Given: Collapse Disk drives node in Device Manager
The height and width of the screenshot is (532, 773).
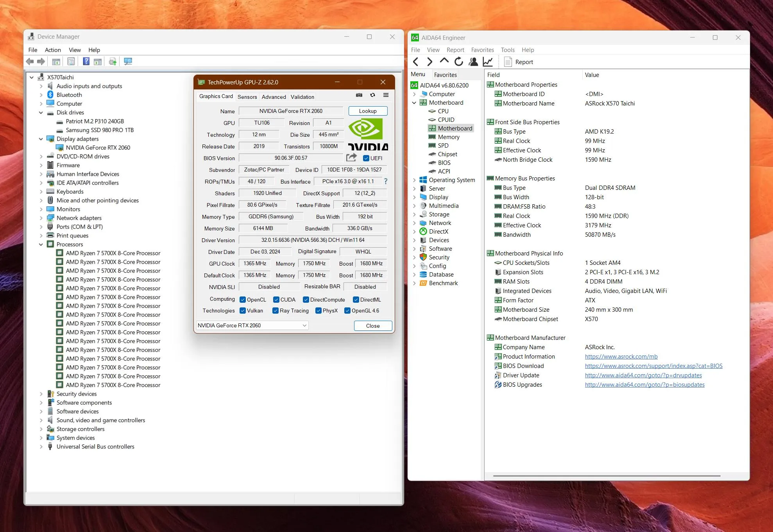Looking at the screenshot, I should 41,112.
